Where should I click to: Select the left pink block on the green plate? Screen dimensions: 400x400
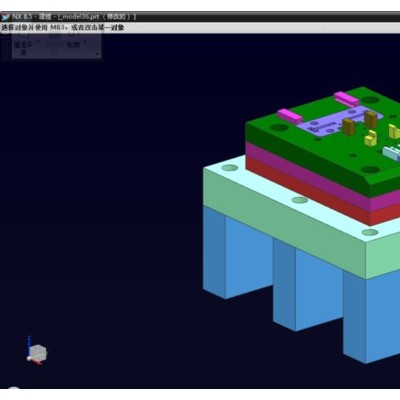point(289,115)
